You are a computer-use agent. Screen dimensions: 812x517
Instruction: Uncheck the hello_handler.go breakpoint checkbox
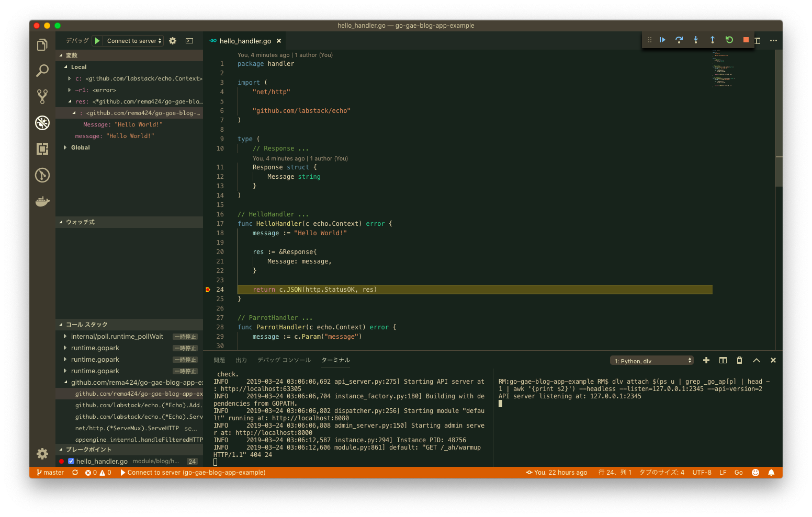[x=71, y=461]
